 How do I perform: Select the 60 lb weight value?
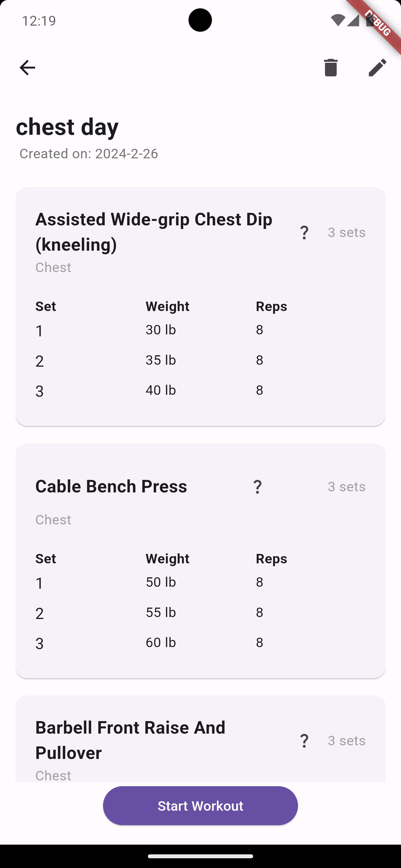pos(160,642)
